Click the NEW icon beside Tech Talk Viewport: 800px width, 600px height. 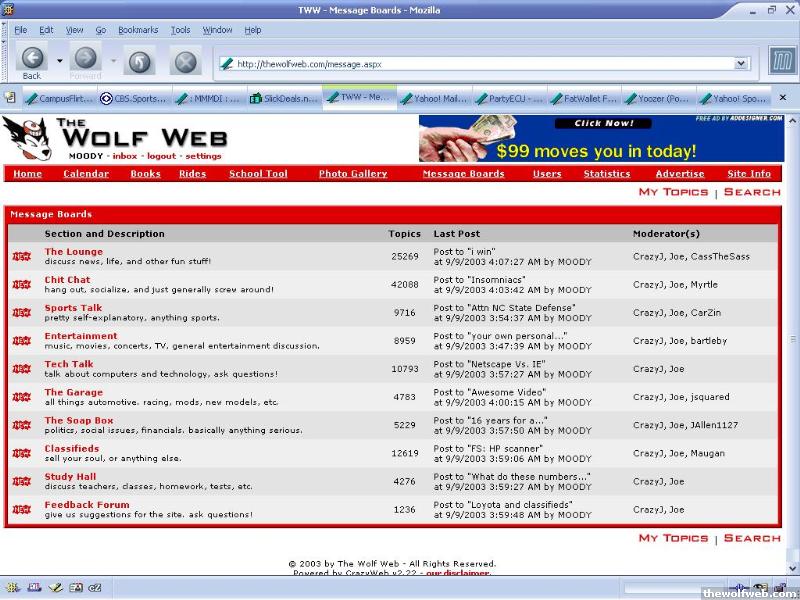22,369
